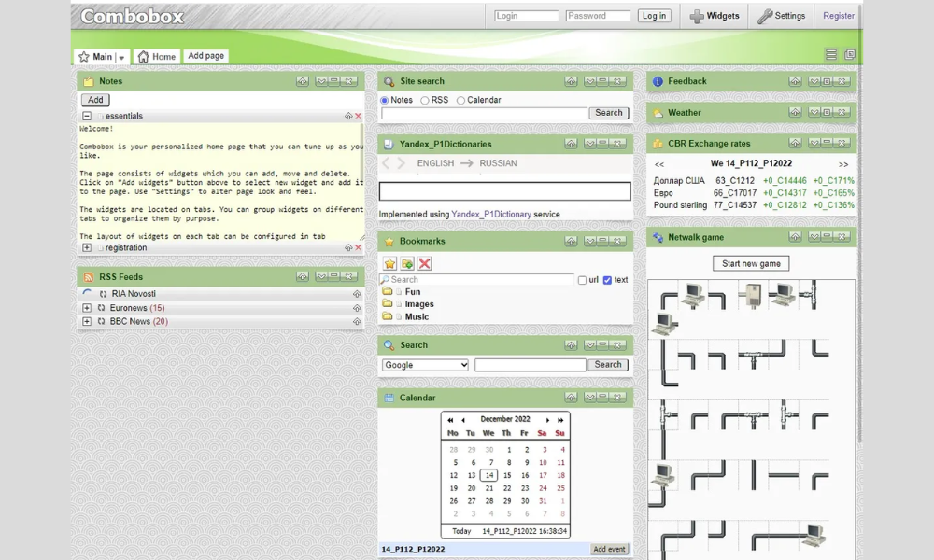Add a new note in Notes
Viewport: 934px width, 560px height.
(x=95, y=100)
